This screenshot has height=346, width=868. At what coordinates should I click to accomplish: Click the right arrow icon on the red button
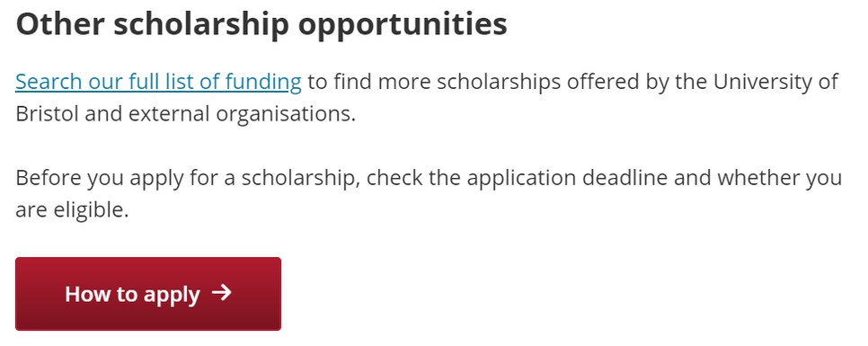pyautogui.click(x=221, y=293)
